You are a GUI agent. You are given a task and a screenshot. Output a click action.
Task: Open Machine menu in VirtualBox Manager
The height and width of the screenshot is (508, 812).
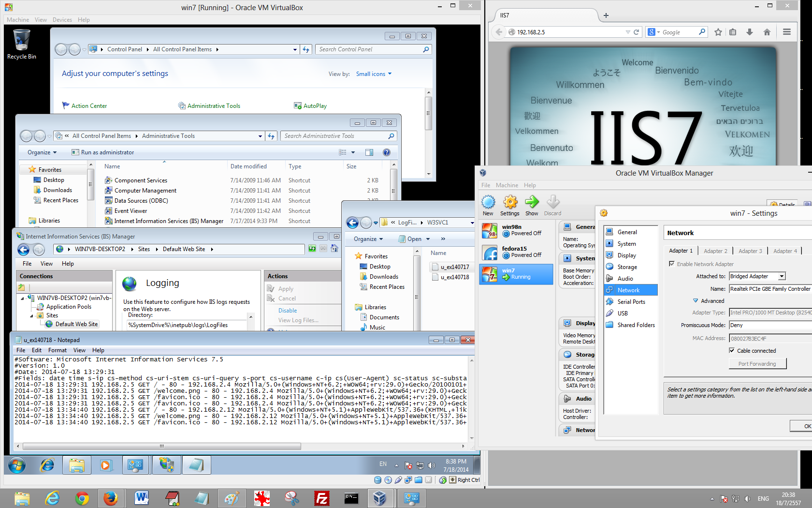point(507,185)
